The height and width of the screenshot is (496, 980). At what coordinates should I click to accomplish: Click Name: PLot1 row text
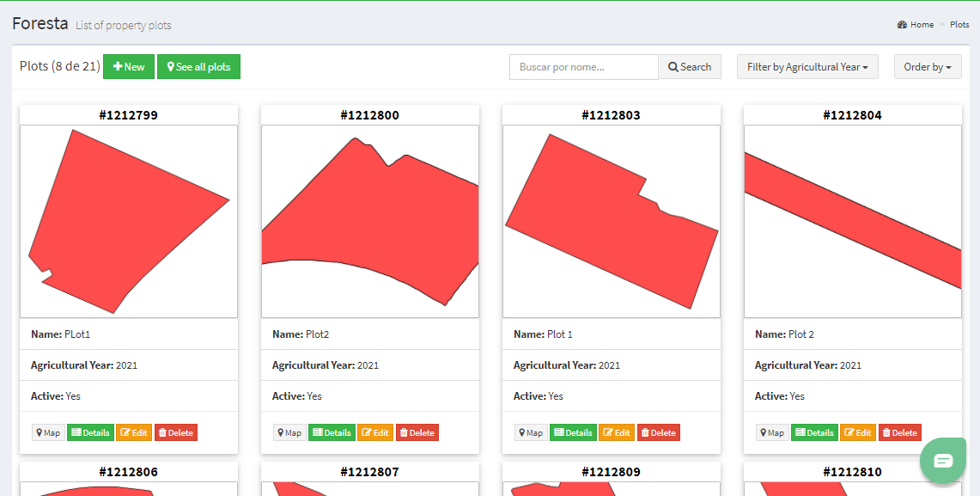61,334
